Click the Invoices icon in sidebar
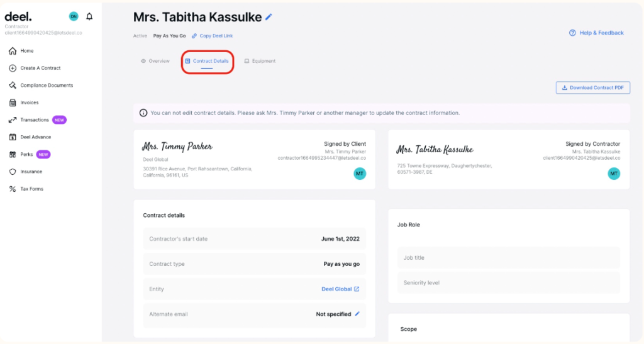The height and width of the screenshot is (344, 644). pyautogui.click(x=13, y=103)
